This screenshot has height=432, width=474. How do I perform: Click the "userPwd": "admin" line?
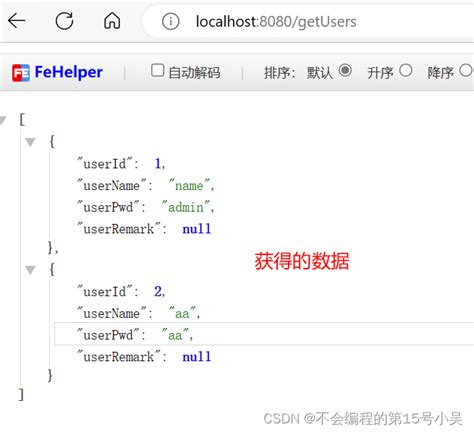coord(146,207)
